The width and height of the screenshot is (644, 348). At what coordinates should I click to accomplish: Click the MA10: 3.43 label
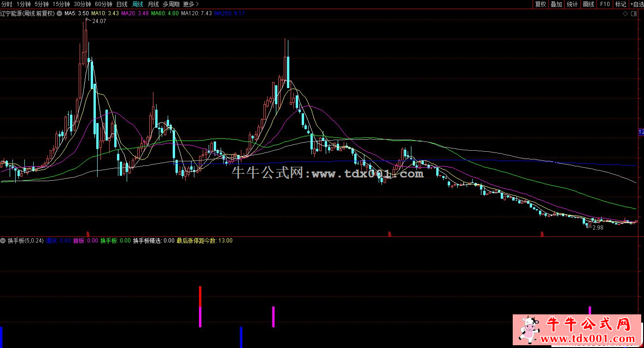(x=105, y=13)
